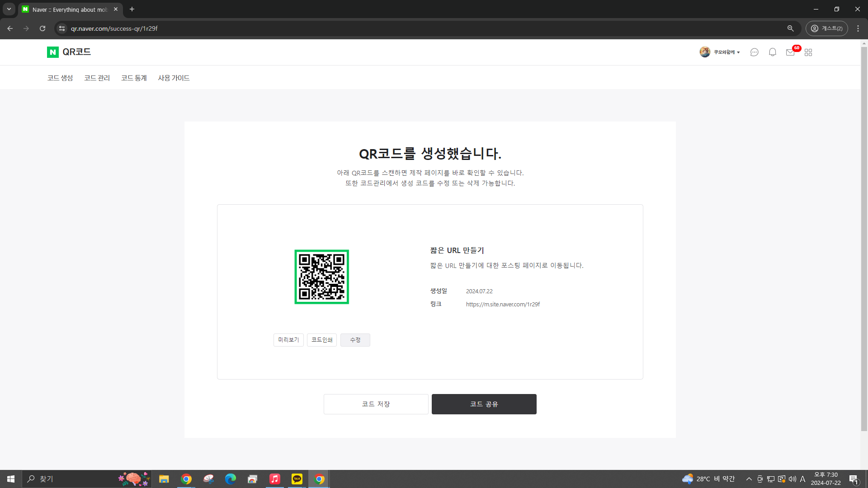This screenshot has width=868, height=488.
Task: Click the browser back arrow
Action: (10, 28)
